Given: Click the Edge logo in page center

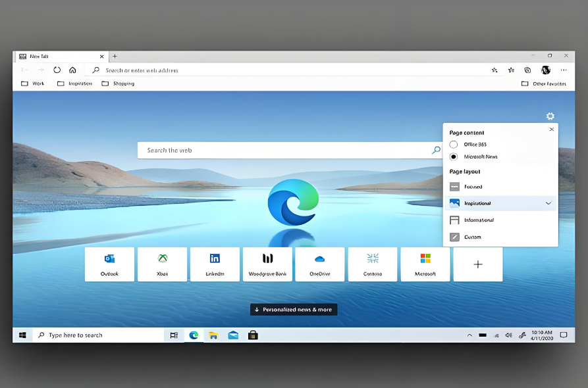Looking at the screenshot, I should pyautogui.click(x=293, y=203).
